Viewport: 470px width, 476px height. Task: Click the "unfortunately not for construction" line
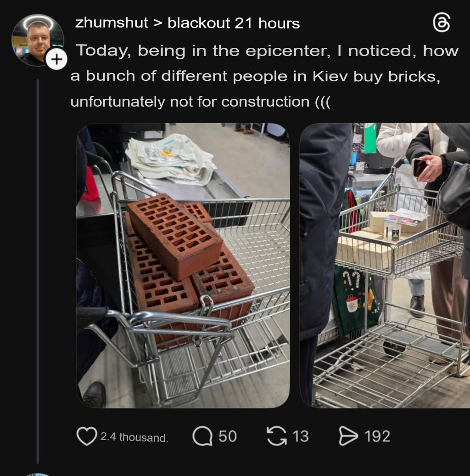(x=200, y=102)
